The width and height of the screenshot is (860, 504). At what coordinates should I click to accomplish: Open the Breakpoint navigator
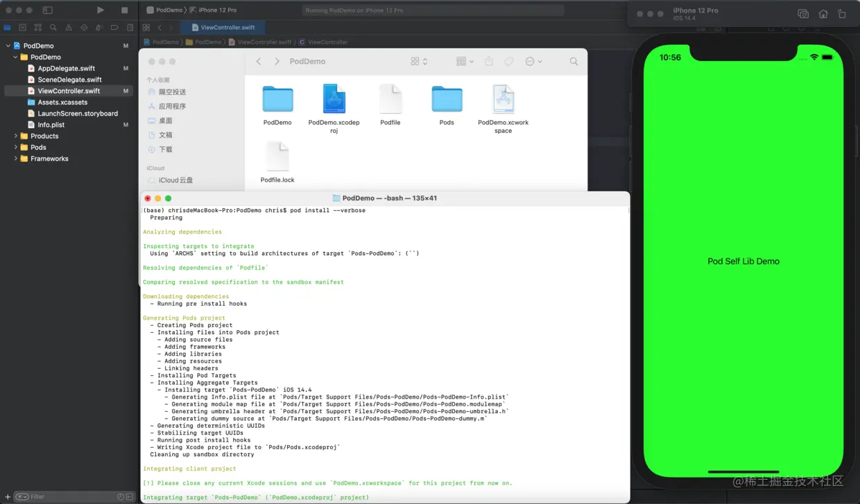[114, 28]
